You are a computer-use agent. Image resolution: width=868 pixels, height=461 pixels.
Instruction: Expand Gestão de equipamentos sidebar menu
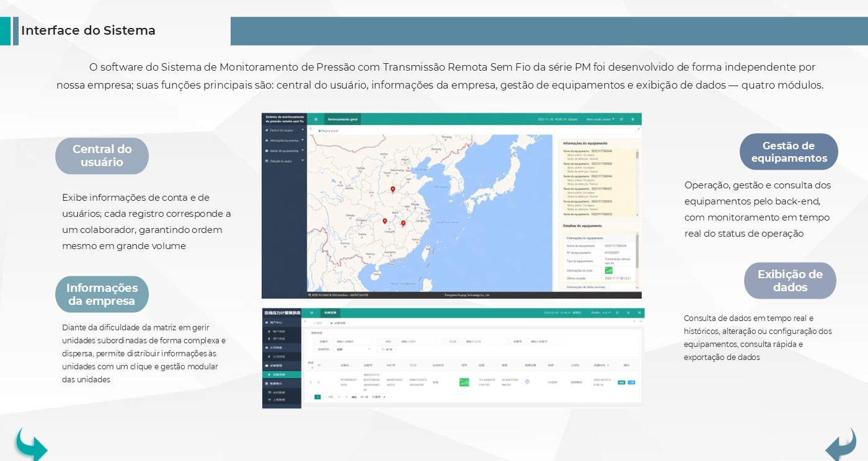click(x=283, y=151)
